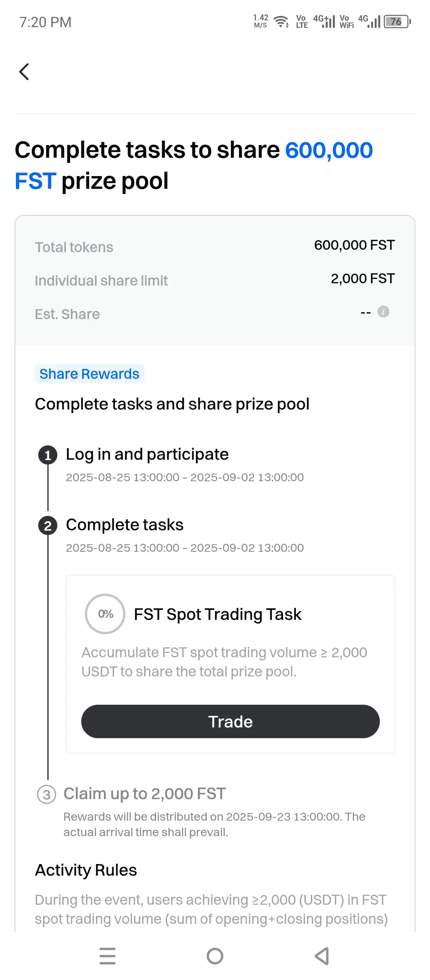
Task: Tap the back arrow at top left
Action: click(24, 72)
